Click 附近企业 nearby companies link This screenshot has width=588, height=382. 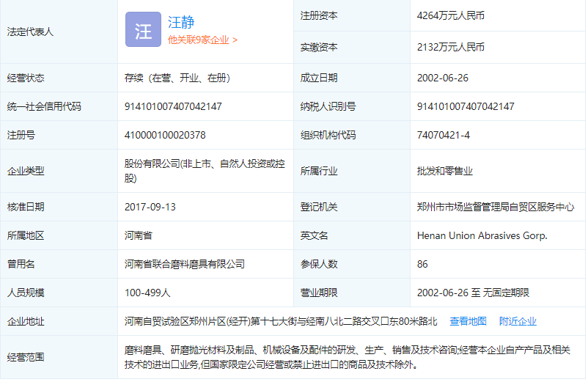518,321
